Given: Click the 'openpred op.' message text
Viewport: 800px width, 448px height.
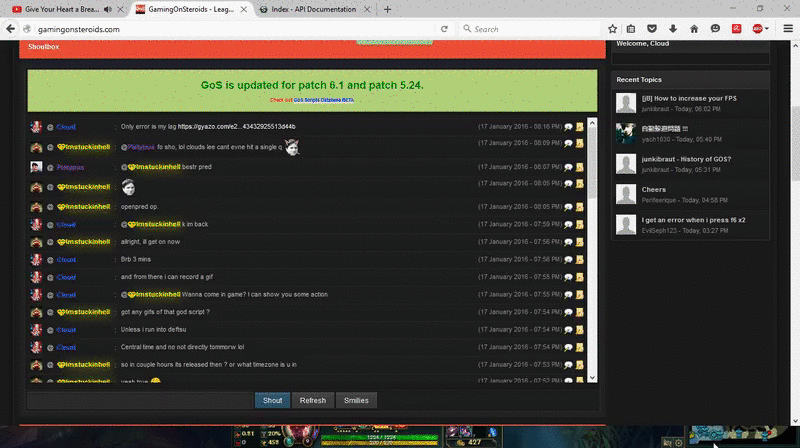Looking at the screenshot, I should [x=139, y=207].
